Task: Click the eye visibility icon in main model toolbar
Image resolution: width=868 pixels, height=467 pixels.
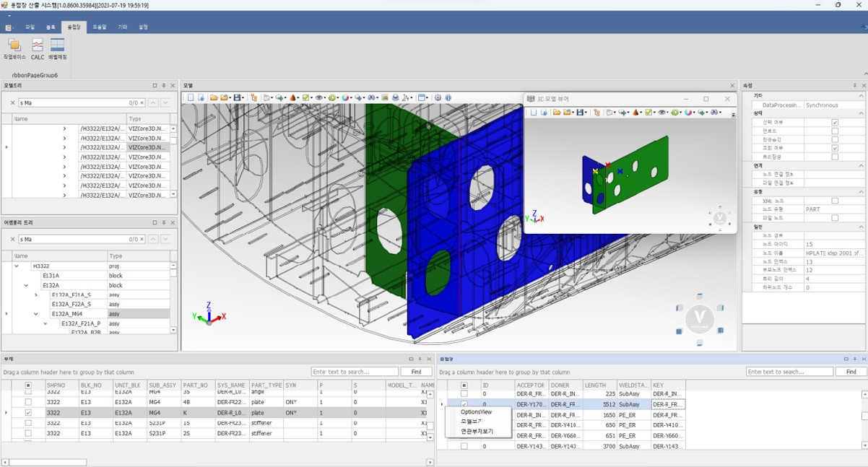Action: click(x=320, y=97)
